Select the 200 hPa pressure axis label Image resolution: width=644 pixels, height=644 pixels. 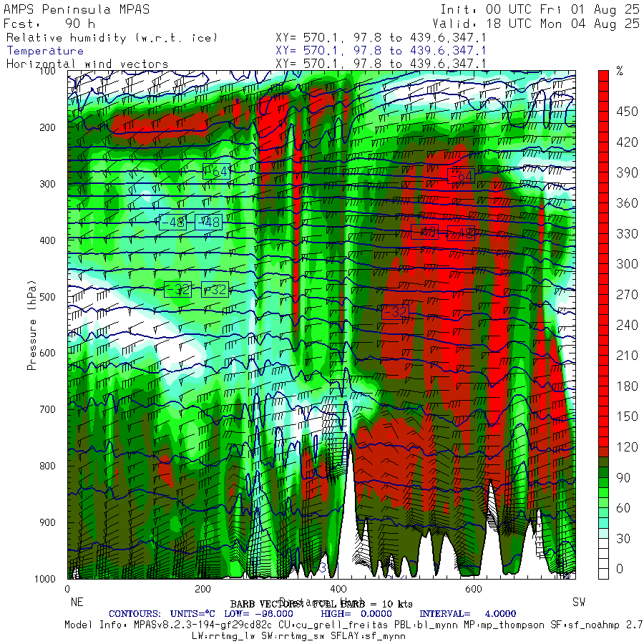click(48, 127)
